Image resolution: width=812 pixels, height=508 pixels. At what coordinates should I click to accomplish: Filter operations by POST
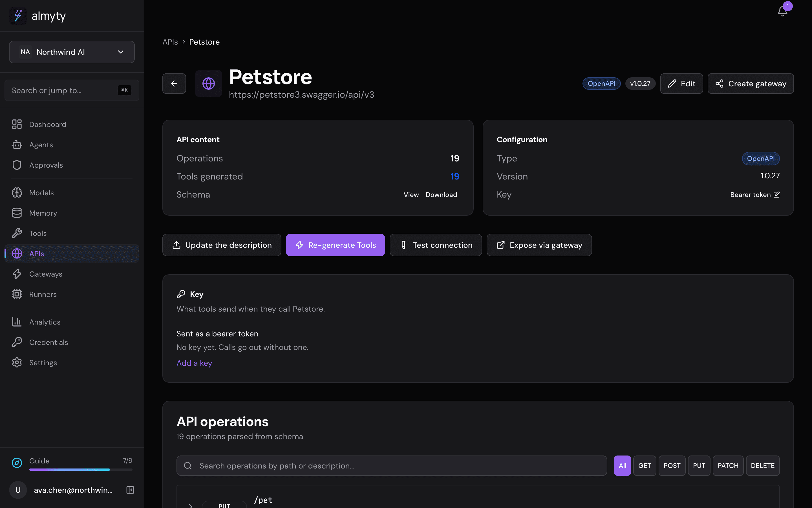point(672,465)
